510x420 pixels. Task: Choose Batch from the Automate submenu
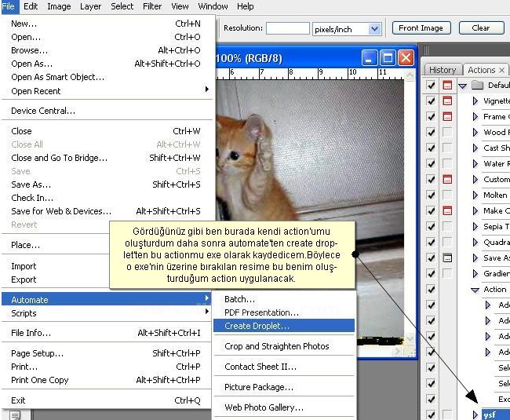tap(284, 299)
